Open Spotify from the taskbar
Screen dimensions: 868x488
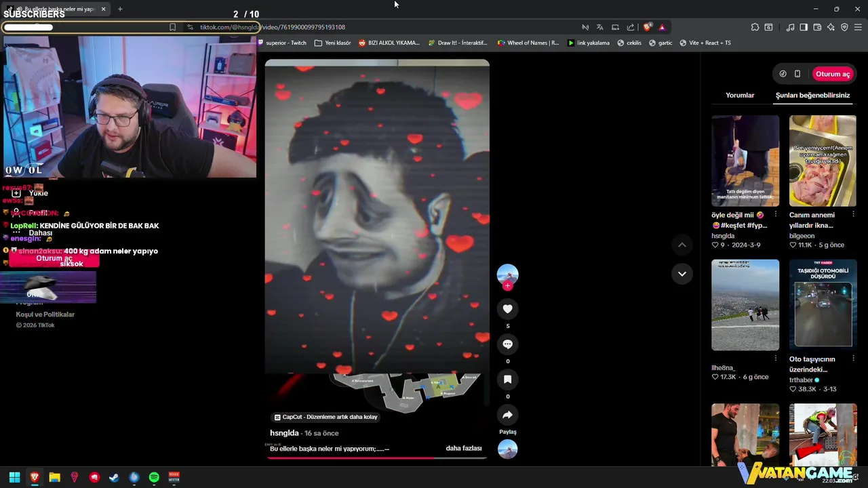(154, 477)
